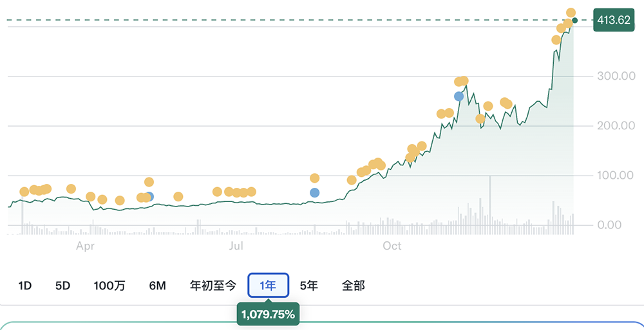Choose the 100万 range option
644x330 pixels.
(109, 286)
